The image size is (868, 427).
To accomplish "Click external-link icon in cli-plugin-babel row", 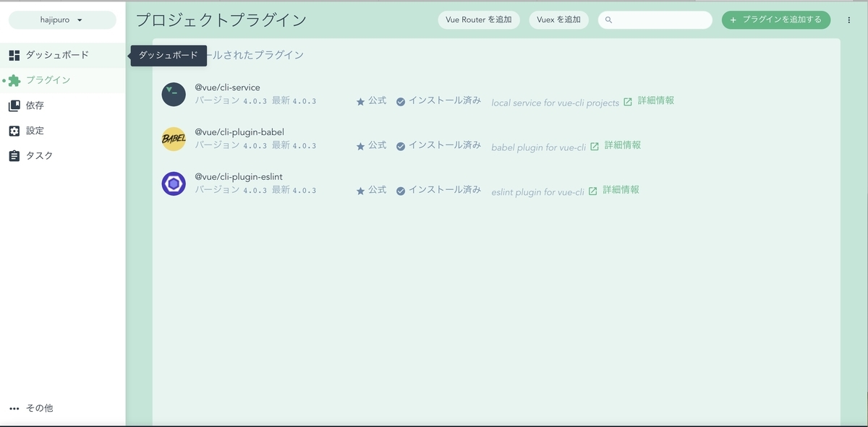I will pos(595,146).
